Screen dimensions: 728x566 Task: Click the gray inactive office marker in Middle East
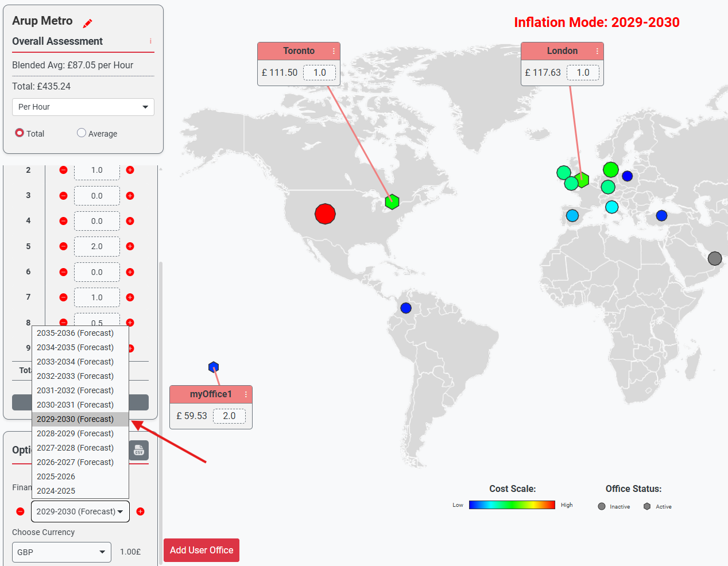[714, 258]
